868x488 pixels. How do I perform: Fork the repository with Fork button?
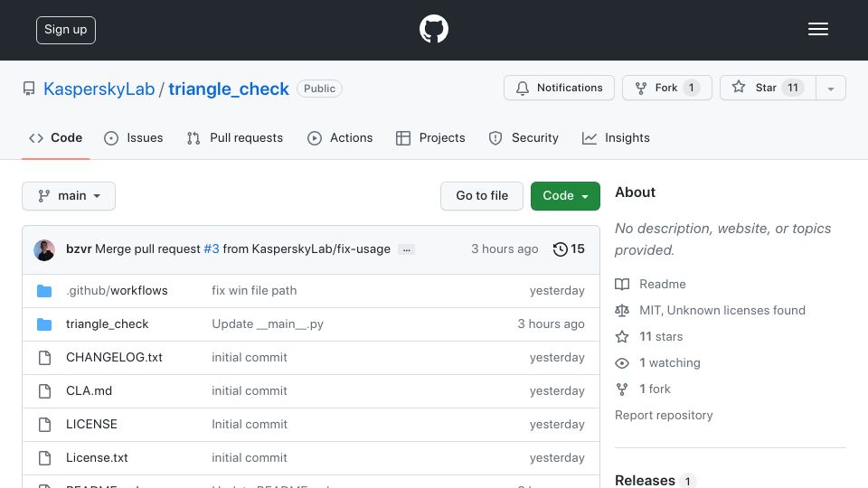[x=667, y=88]
